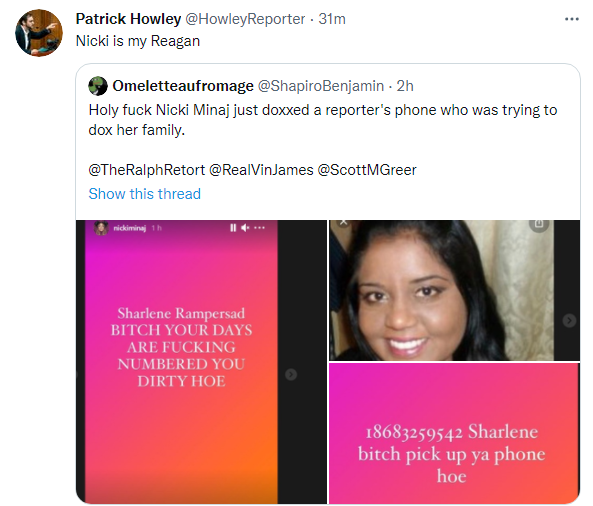The height and width of the screenshot is (506, 593).
Task: Click the next arrow beside the photo
Action: pos(569,320)
